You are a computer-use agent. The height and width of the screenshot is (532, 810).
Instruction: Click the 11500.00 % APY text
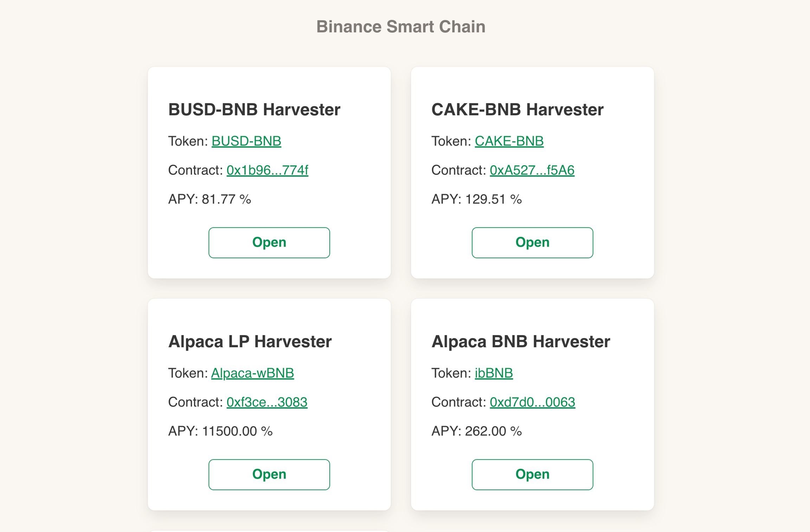tap(237, 431)
